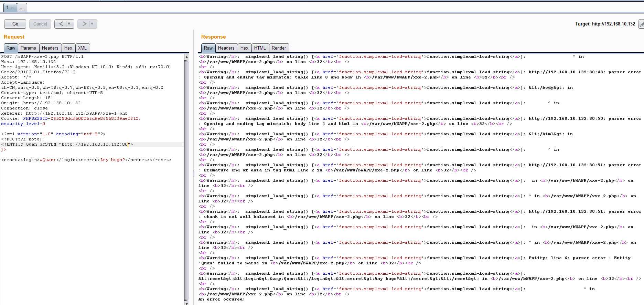Screen dimensions: 644x305
Task: Edit target with the pencil icon
Action: pos(641,24)
